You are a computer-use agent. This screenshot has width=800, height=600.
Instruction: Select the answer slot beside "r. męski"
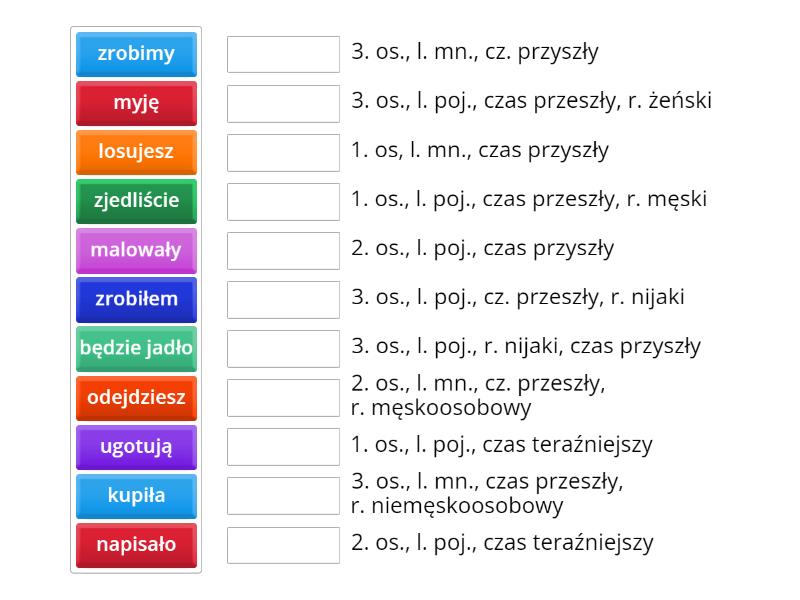pos(283,201)
